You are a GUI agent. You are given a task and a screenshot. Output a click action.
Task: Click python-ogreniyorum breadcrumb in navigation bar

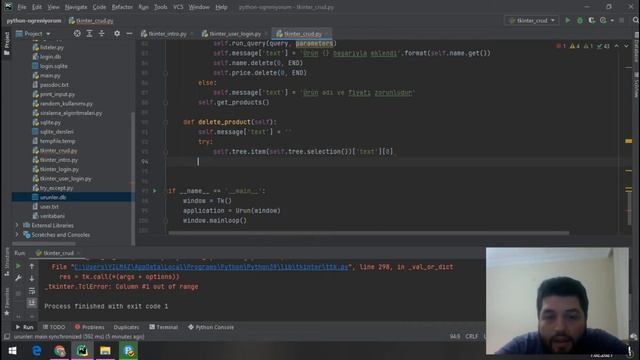[34, 20]
